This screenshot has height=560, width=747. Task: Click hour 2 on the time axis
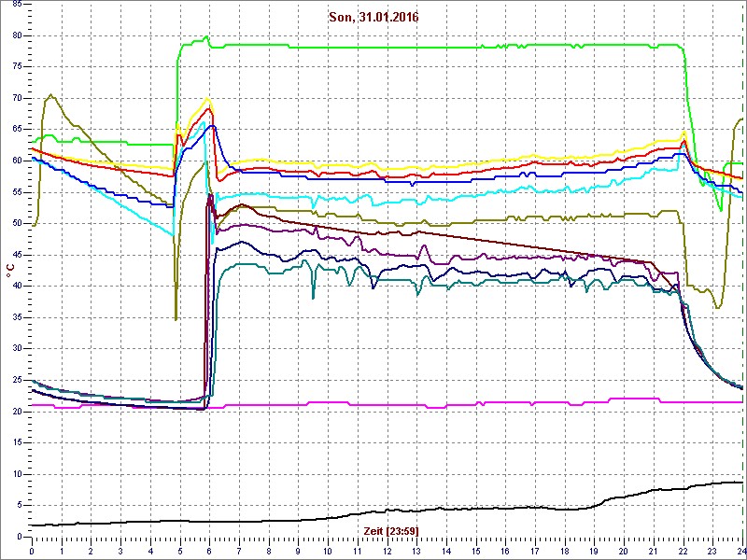click(x=91, y=550)
